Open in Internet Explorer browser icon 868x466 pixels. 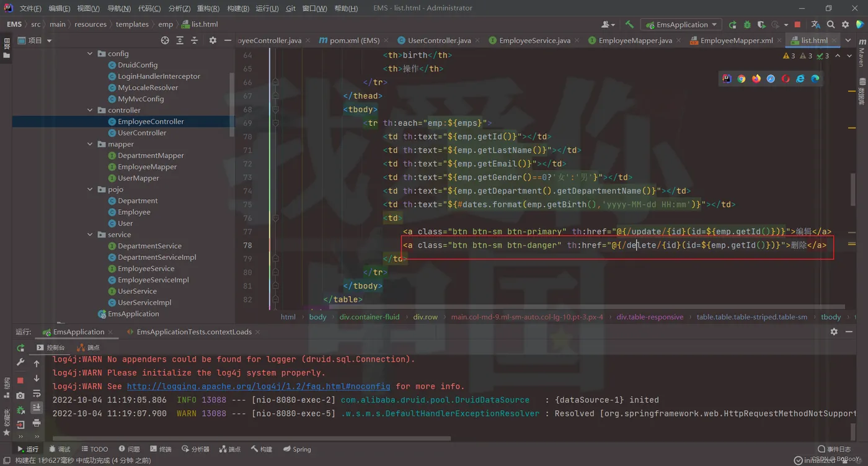[800, 79]
